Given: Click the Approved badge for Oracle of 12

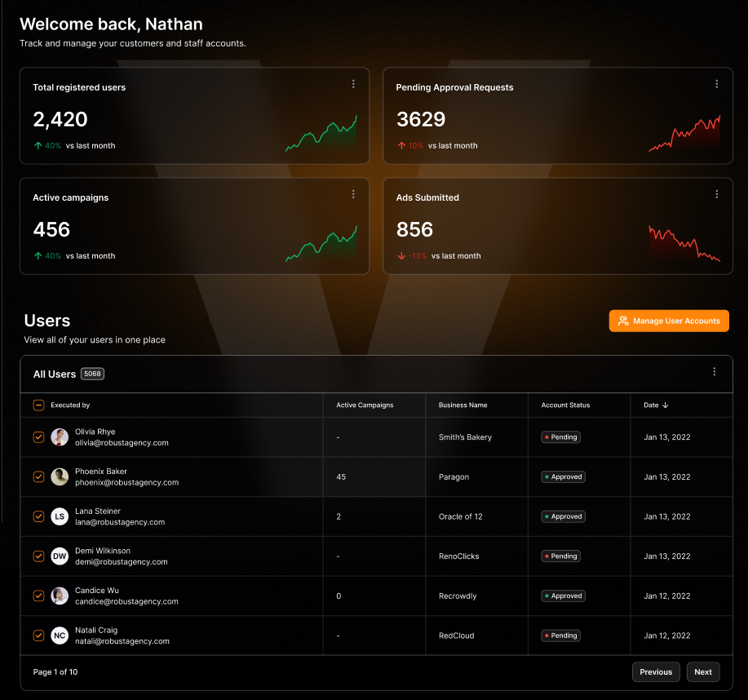Looking at the screenshot, I should pyautogui.click(x=563, y=516).
